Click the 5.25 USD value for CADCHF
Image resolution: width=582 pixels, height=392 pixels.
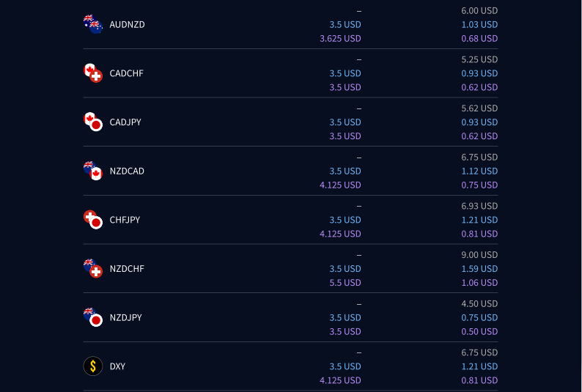[x=479, y=59]
